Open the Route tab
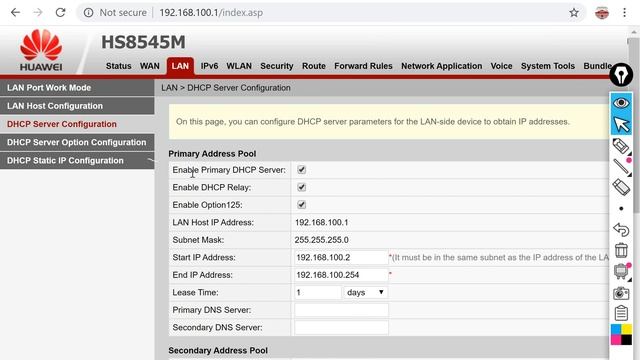Viewport: 640px width, 360px height. click(314, 66)
